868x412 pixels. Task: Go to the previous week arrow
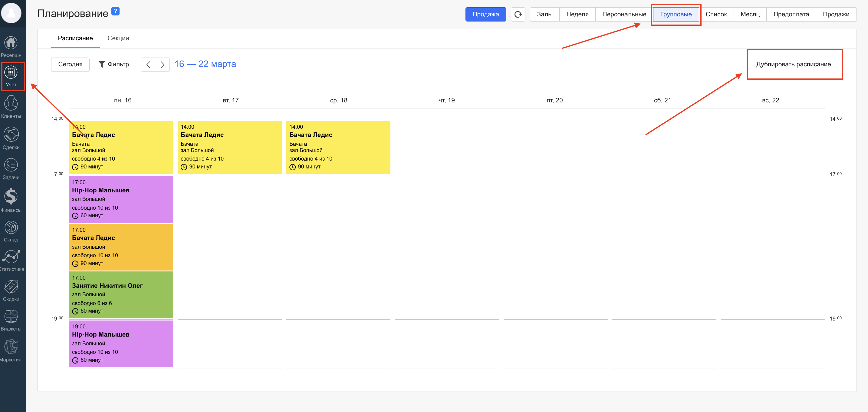click(148, 65)
